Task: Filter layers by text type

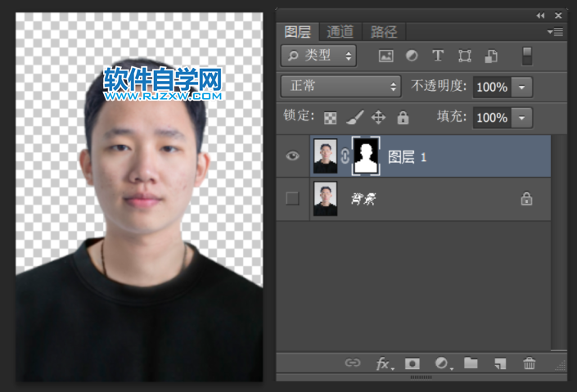Action: point(438,56)
